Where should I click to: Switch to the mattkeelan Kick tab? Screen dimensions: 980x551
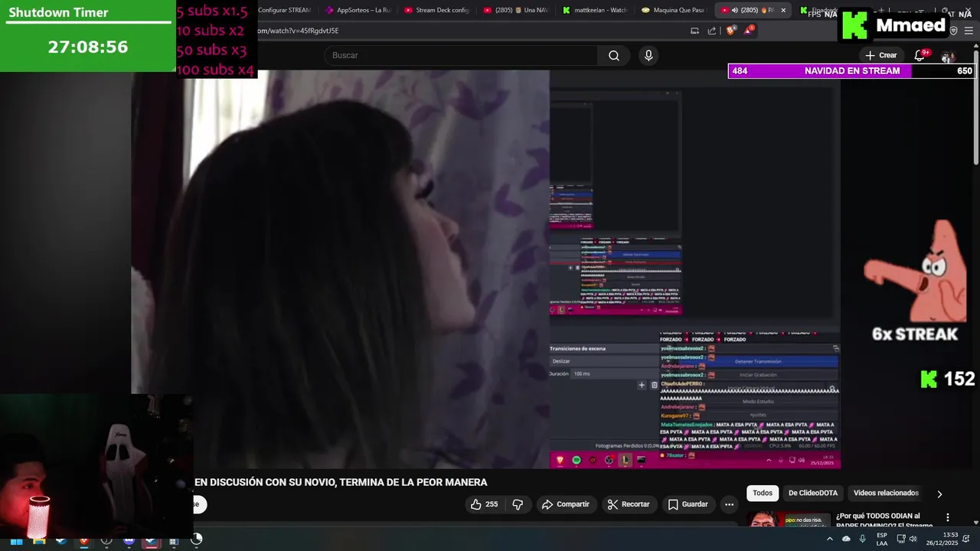pos(595,10)
